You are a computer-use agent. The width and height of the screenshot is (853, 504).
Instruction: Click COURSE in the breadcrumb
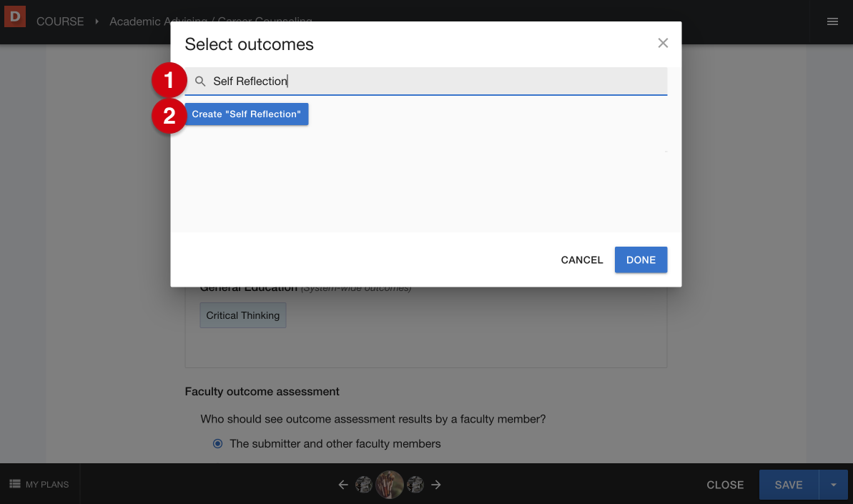pos(60,21)
